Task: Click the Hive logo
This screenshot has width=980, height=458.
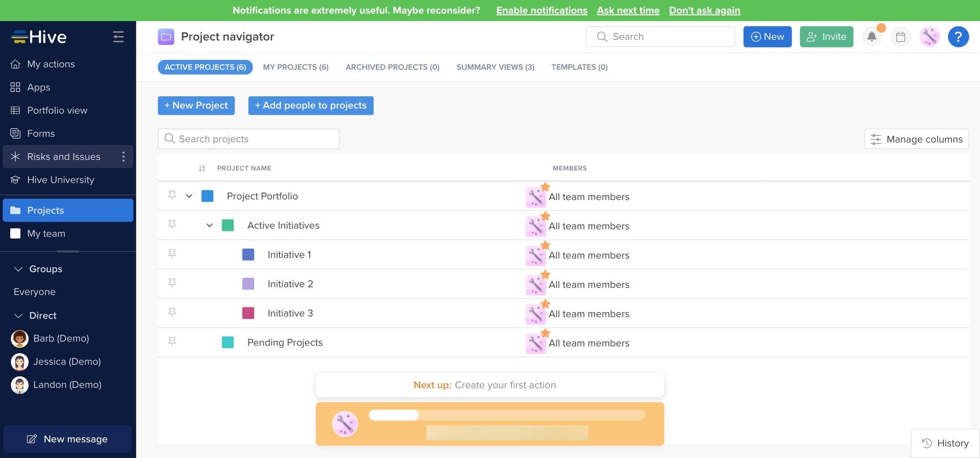Action: point(39,37)
